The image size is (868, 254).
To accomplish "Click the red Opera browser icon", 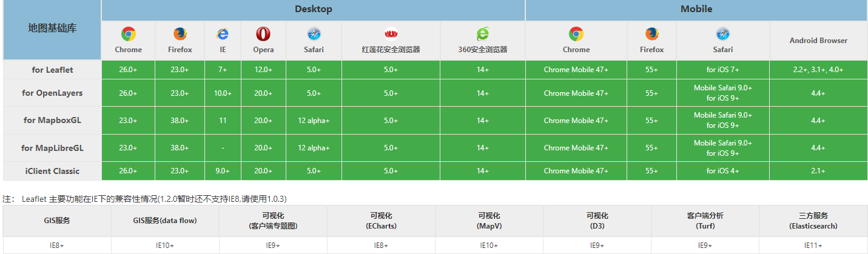I will click(263, 34).
